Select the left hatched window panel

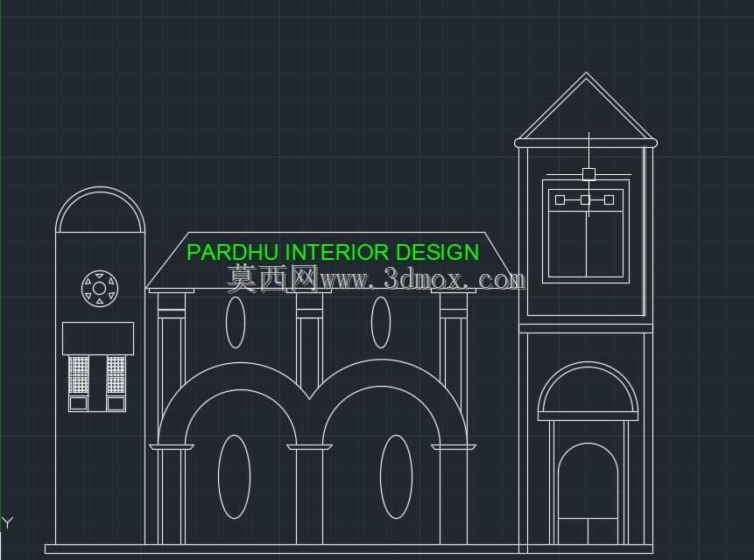(x=79, y=375)
